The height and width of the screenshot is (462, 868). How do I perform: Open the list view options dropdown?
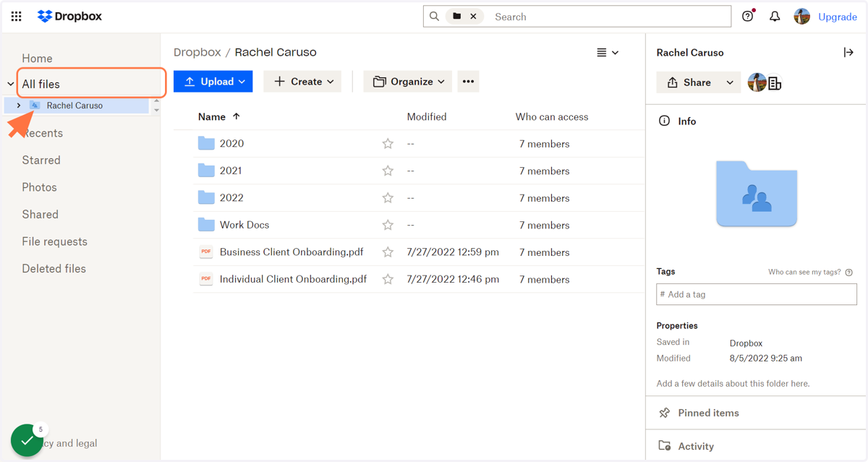608,52
